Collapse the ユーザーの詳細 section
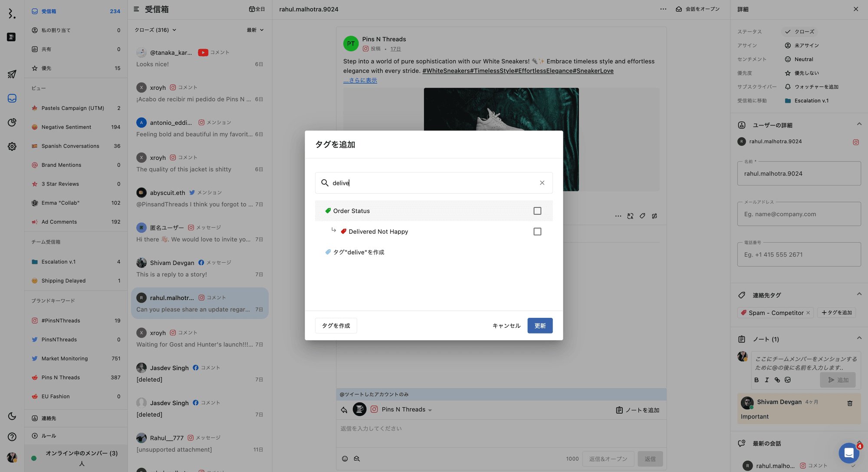 [x=859, y=125]
